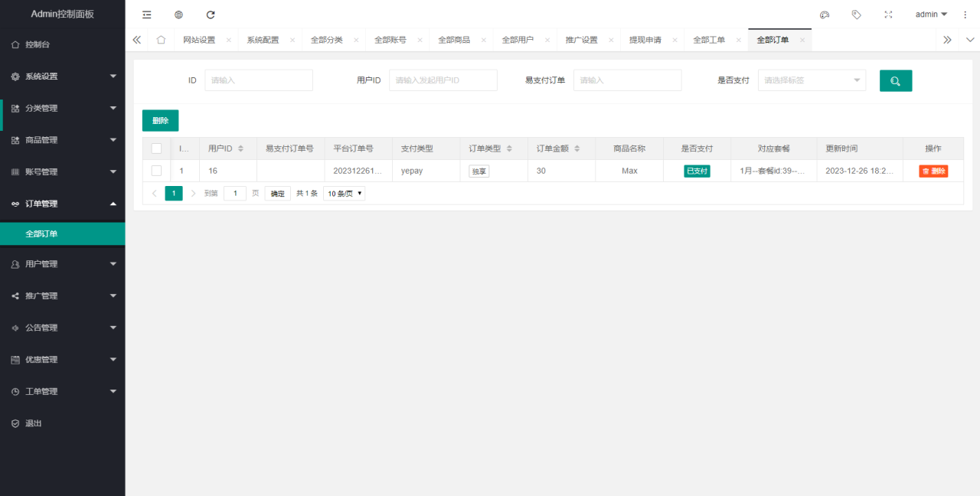Open the 是否支付 label dropdown

811,80
